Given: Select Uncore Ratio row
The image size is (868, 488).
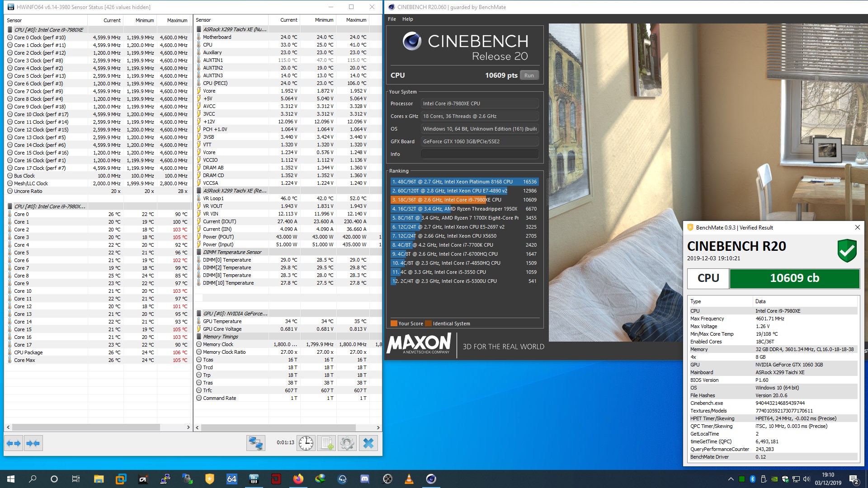Looking at the screenshot, I should 98,191.
